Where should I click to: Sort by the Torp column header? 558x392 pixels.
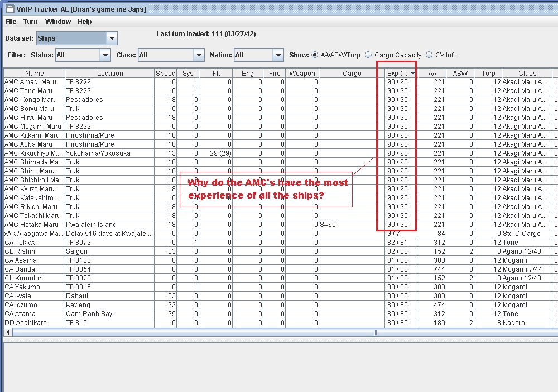pos(488,73)
